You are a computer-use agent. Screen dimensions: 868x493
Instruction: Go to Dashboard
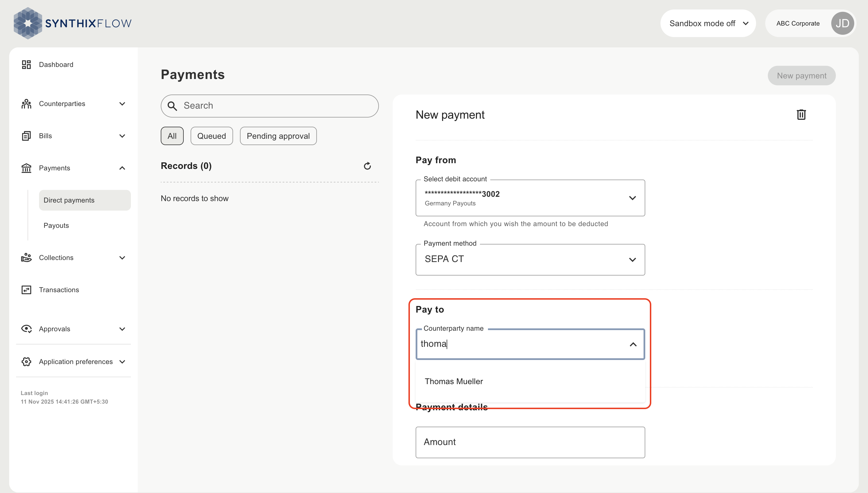tap(56, 64)
